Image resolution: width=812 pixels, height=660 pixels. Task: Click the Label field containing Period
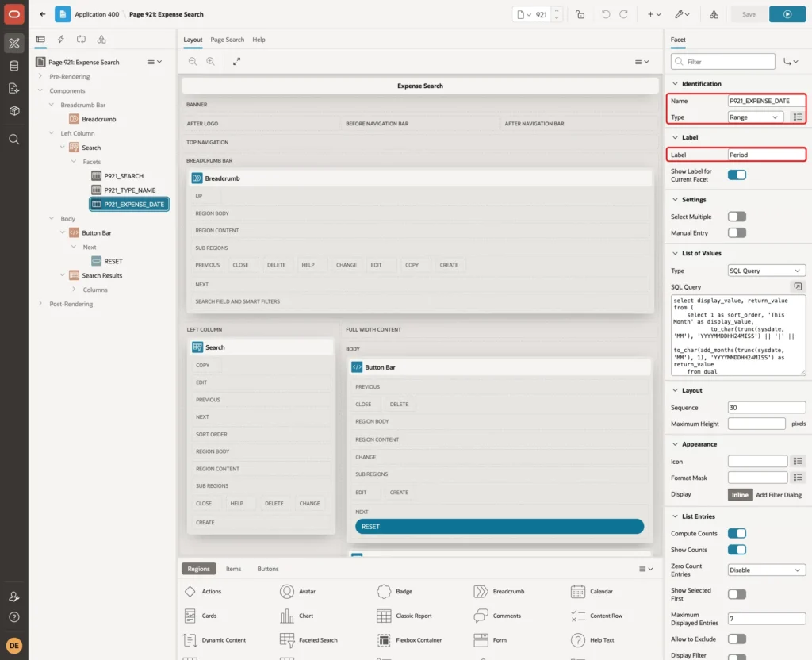[767, 155]
